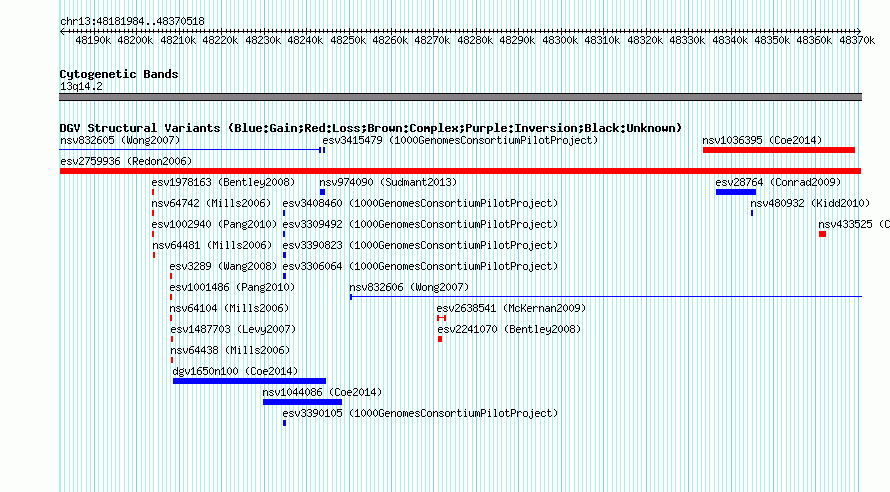
Task: Click the chr13:48181984..48370518 region label
Action: point(132,21)
